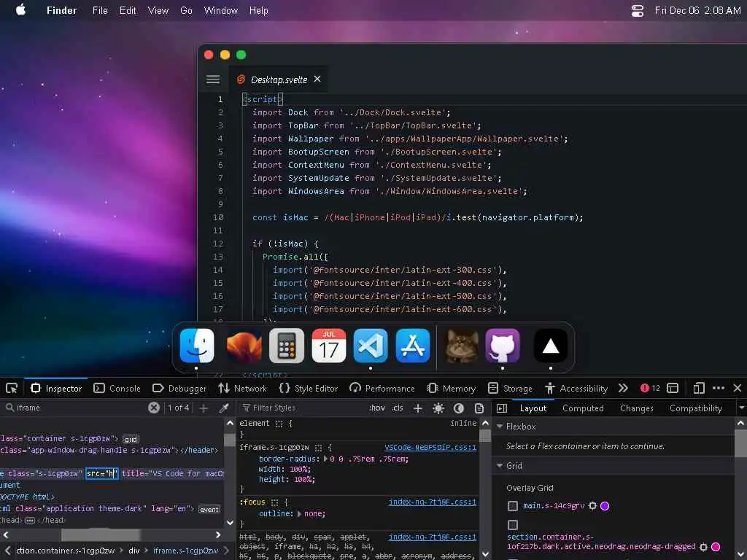
Task: Toggle the sidebar pane icon beside Layout
Action: (502, 408)
